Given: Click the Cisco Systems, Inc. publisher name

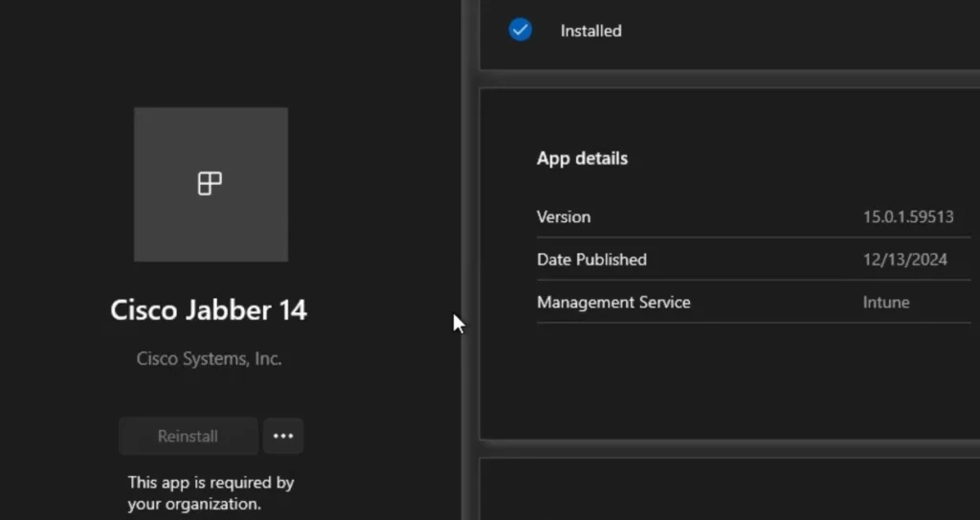Looking at the screenshot, I should pyautogui.click(x=209, y=358).
